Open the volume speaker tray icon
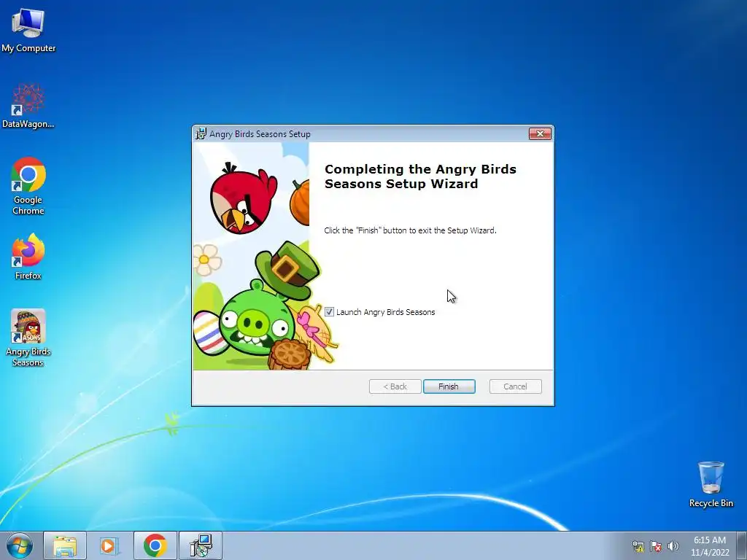The width and height of the screenshot is (747, 560). click(x=673, y=546)
